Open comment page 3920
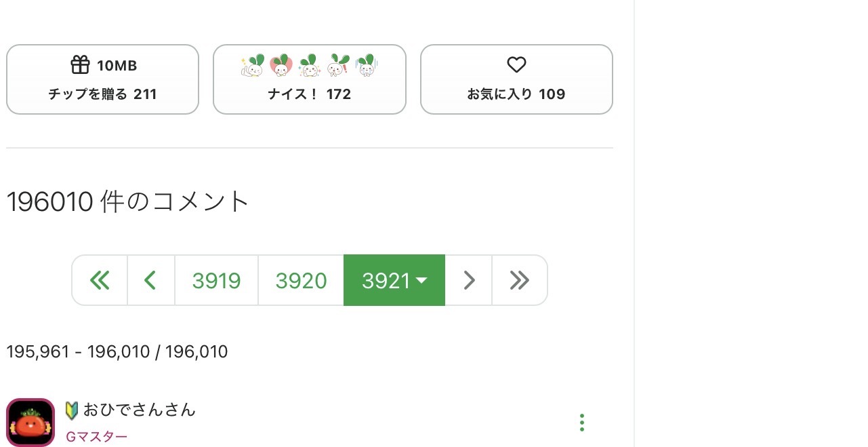 [x=301, y=280]
